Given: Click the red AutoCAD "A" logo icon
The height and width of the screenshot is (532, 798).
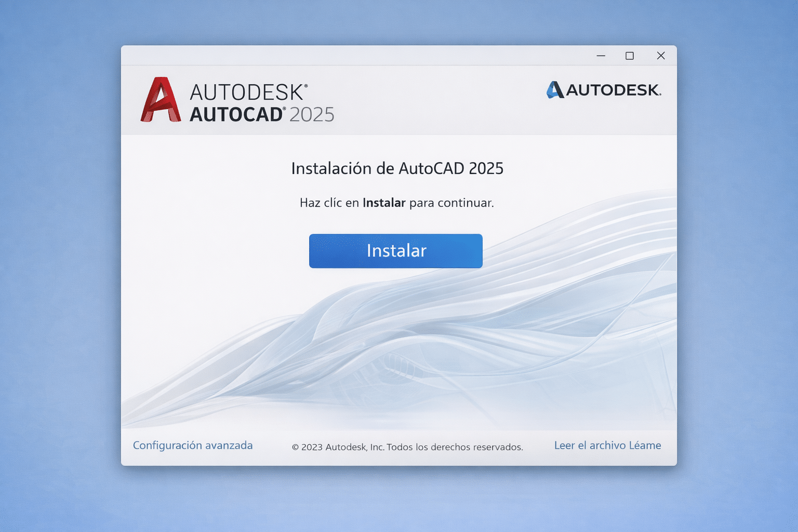Looking at the screenshot, I should click(x=161, y=100).
